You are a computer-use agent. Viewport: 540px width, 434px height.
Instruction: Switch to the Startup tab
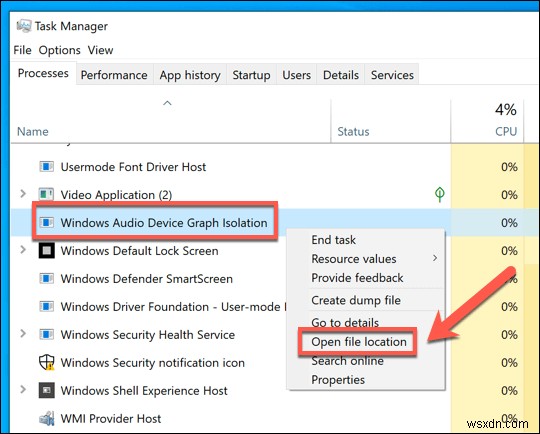tap(251, 75)
